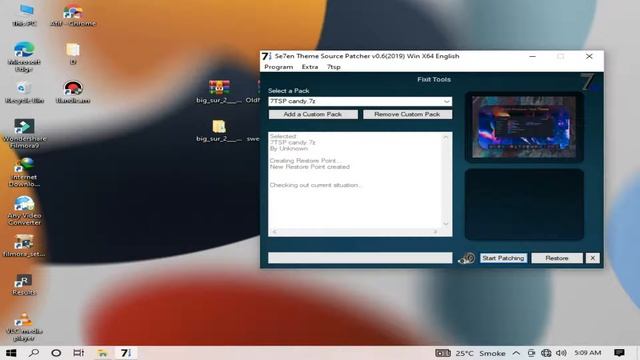The width and height of the screenshot is (640, 360).
Task: Click the '7TSP candy.7z' log line
Action: tap(293, 142)
